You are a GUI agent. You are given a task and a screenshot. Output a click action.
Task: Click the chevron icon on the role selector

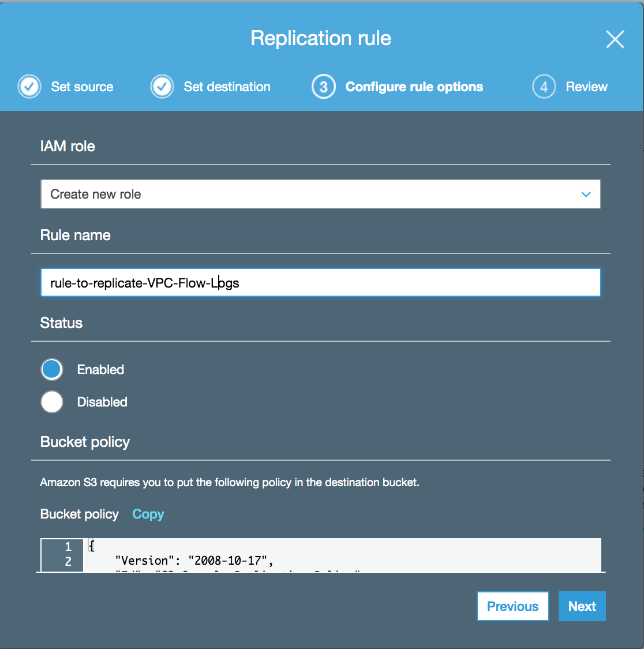(x=586, y=194)
